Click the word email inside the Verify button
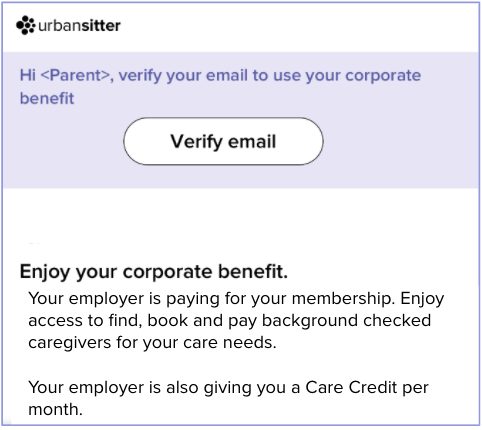 tap(252, 141)
